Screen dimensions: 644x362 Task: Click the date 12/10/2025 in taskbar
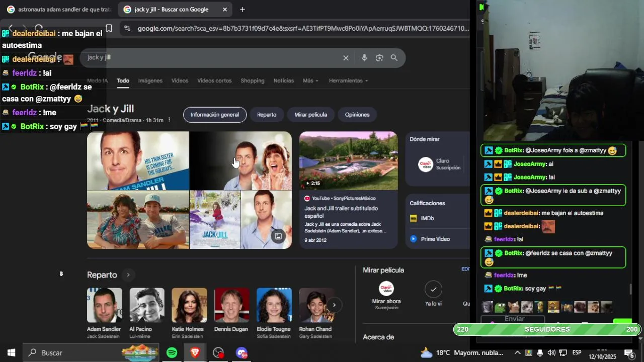click(x=602, y=357)
